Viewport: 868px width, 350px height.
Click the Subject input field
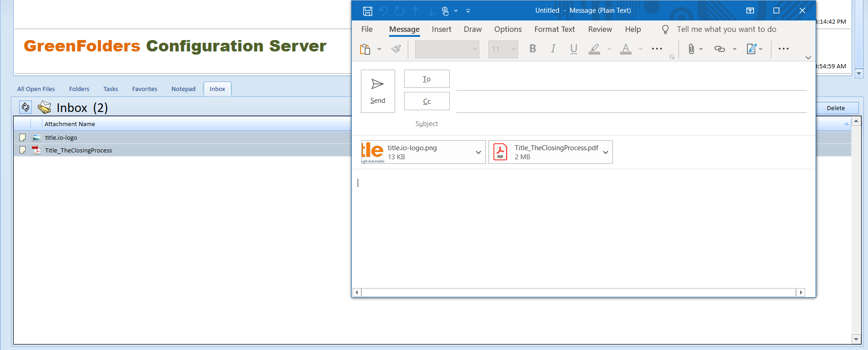pyautogui.click(x=632, y=124)
